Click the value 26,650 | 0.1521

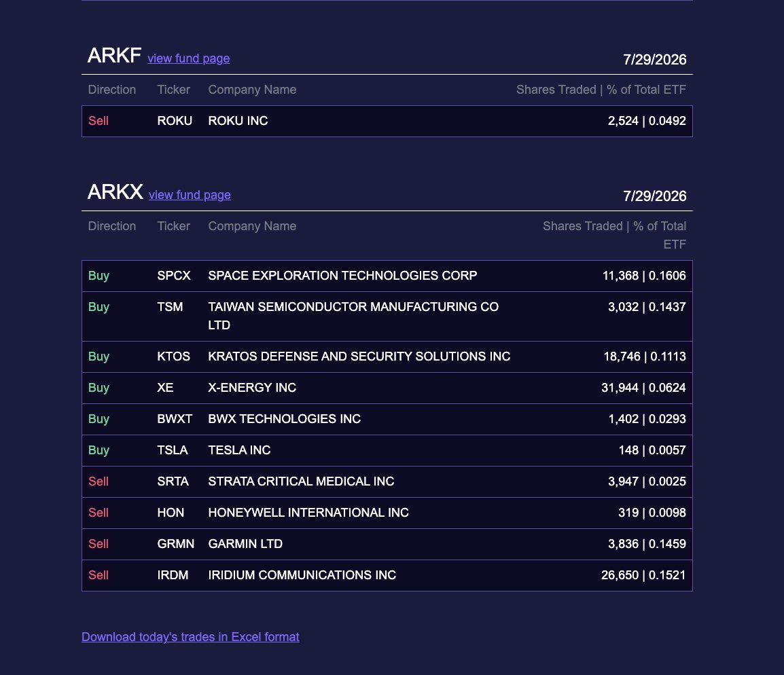pos(643,575)
